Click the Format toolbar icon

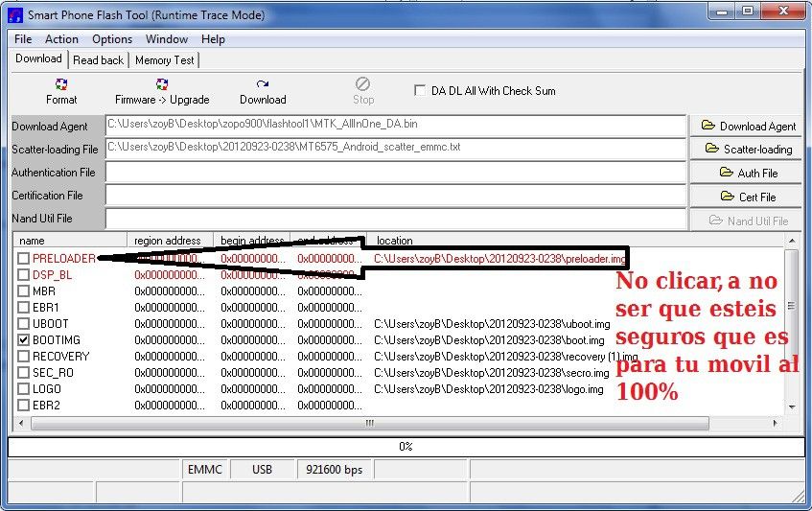click(61, 91)
